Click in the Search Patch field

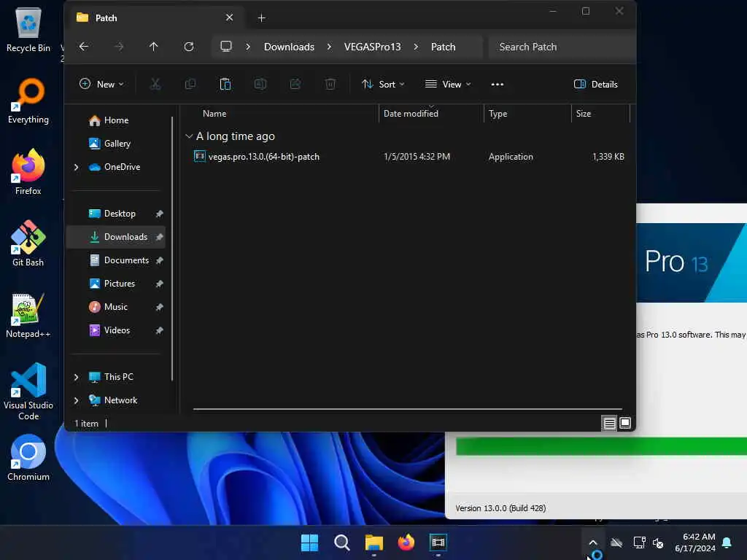(561, 47)
